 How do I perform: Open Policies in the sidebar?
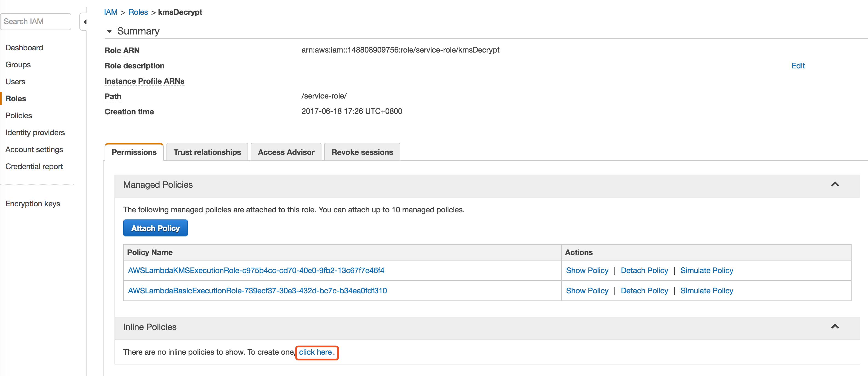coord(19,116)
